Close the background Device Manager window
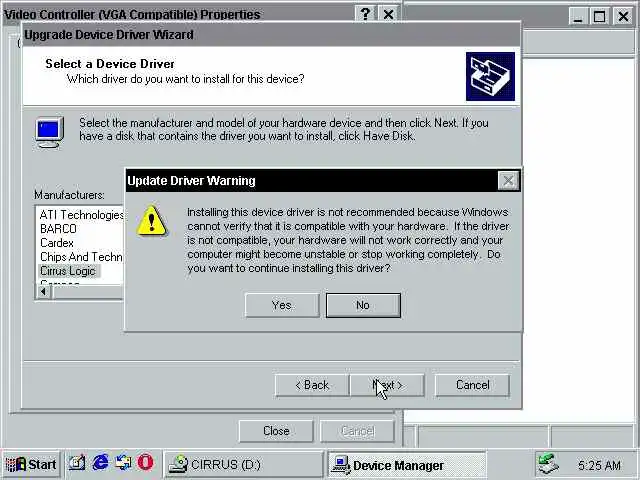Image resolution: width=640 pixels, height=480 pixels. pos(623,17)
